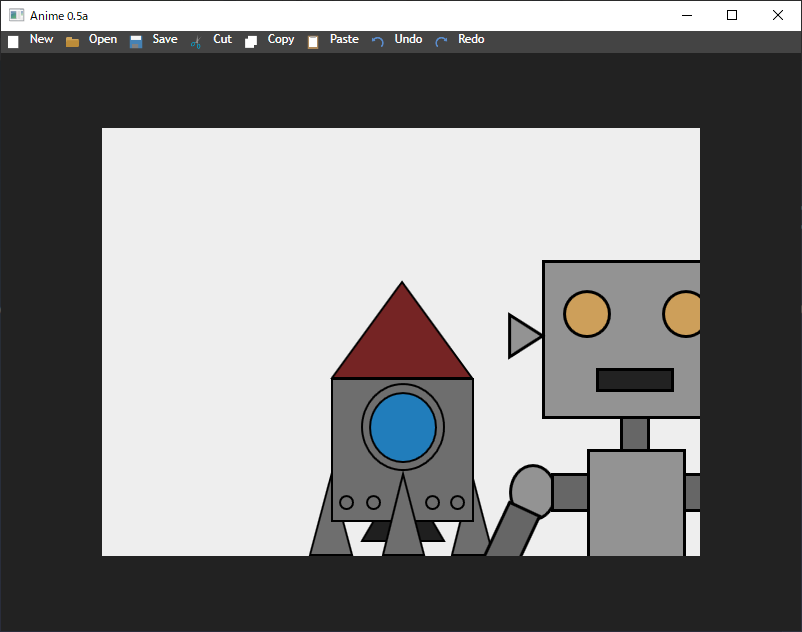Select the robot's torso rectangle
Image resolution: width=802 pixels, height=632 pixels.
(x=636, y=503)
